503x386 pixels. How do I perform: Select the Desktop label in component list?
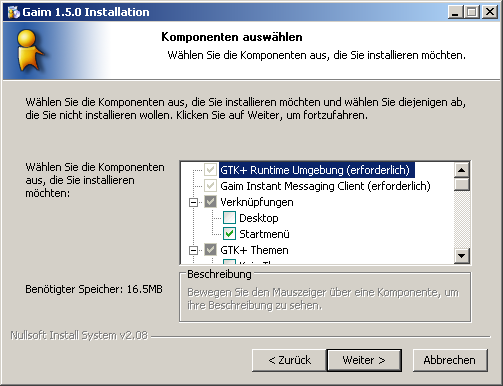click(259, 218)
